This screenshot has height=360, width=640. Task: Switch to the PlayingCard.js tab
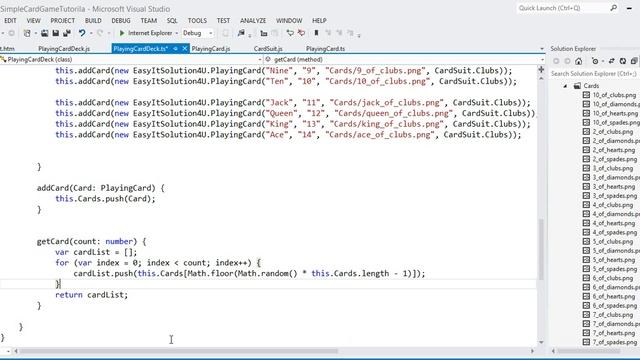pos(211,49)
